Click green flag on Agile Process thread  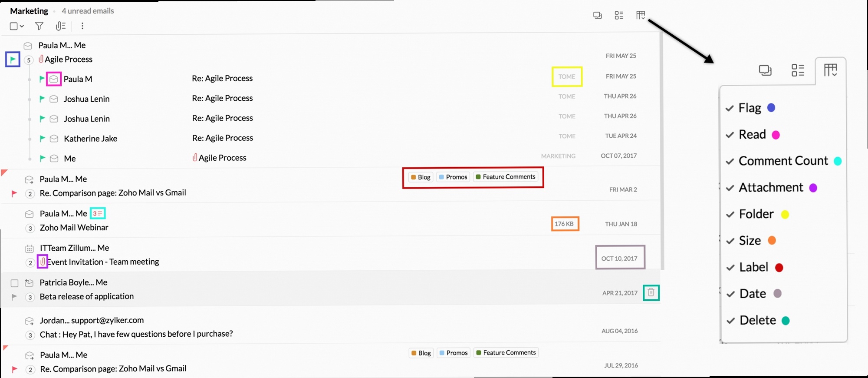point(13,59)
